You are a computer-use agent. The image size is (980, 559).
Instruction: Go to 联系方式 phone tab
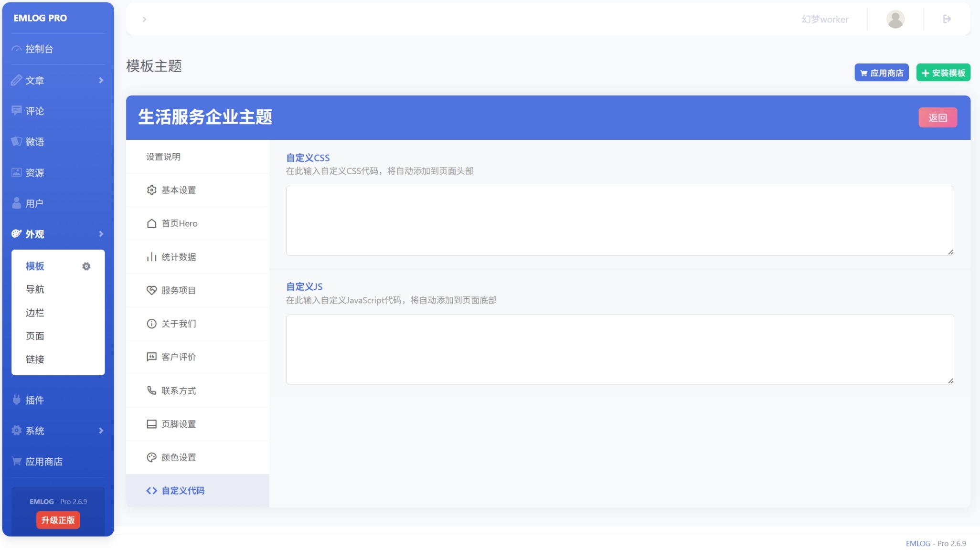pyautogui.click(x=178, y=390)
